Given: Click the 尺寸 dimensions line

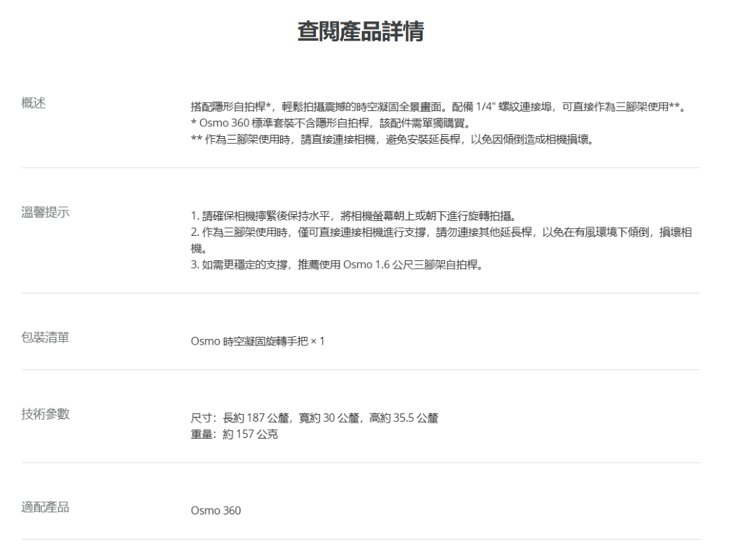Looking at the screenshot, I should click(314, 418).
